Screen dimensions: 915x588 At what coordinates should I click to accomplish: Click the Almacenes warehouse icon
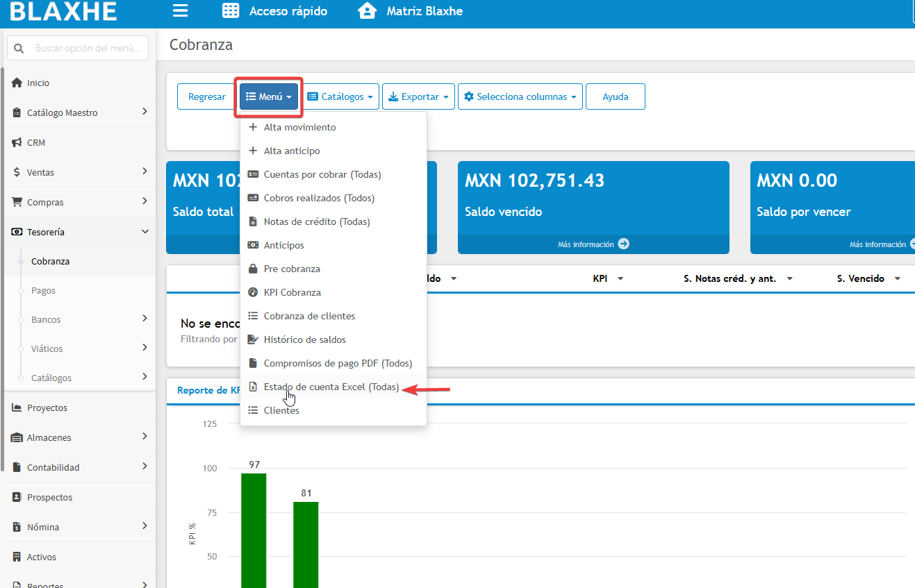(17, 437)
